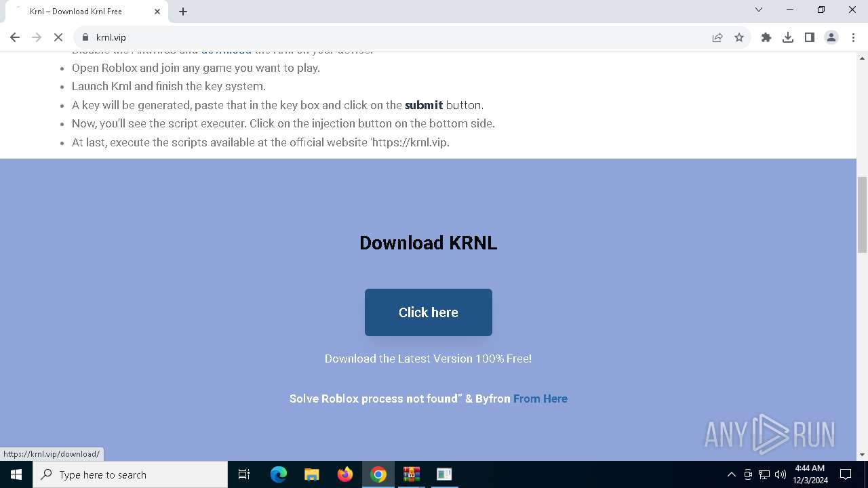
Task: Open Chrome's three-dot menu
Action: tap(852, 37)
